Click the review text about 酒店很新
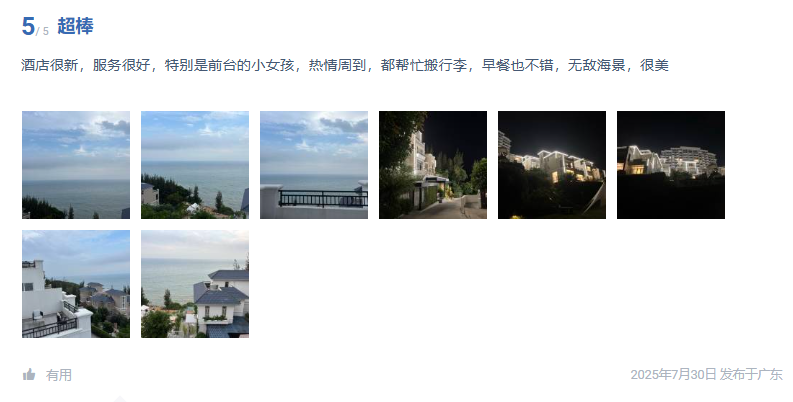Image resolution: width=793 pixels, height=402 pixels. (345, 65)
